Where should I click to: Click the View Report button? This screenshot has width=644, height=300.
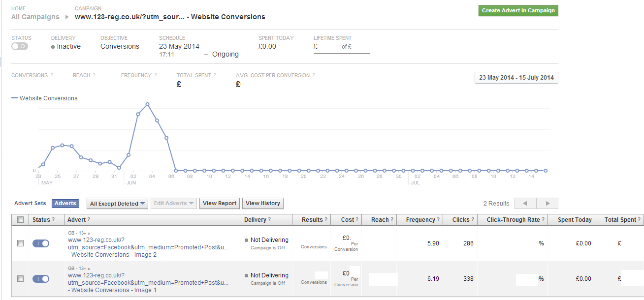point(220,203)
